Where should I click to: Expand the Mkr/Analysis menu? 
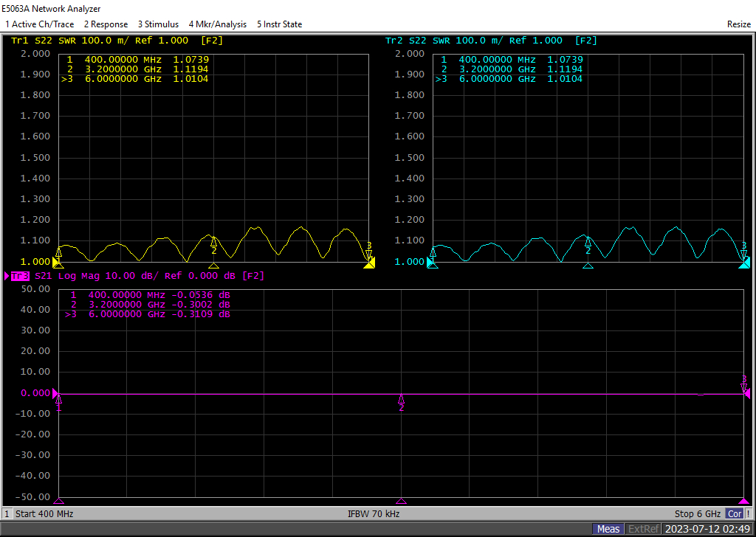pos(218,24)
